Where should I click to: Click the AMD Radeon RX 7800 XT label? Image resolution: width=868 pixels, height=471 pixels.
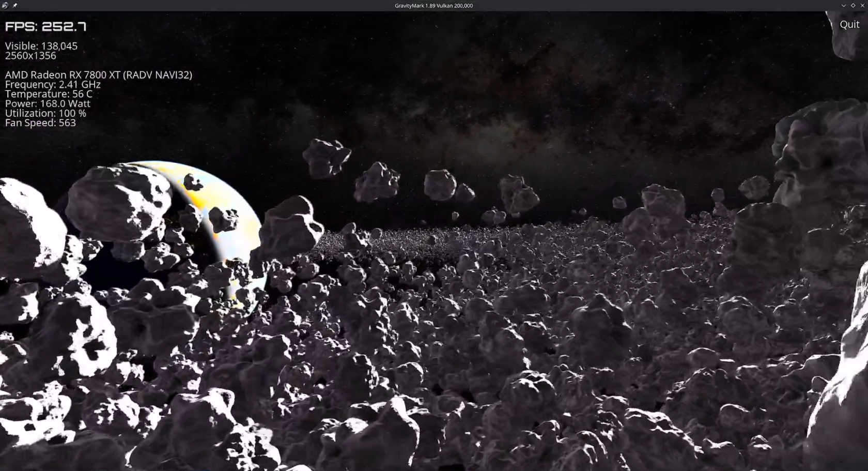(x=98, y=74)
